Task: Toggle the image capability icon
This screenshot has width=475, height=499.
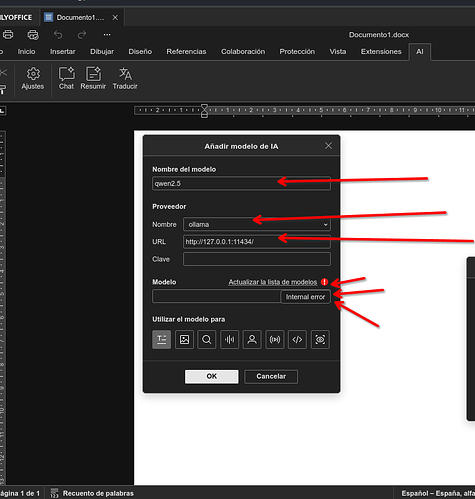Action: 184,340
